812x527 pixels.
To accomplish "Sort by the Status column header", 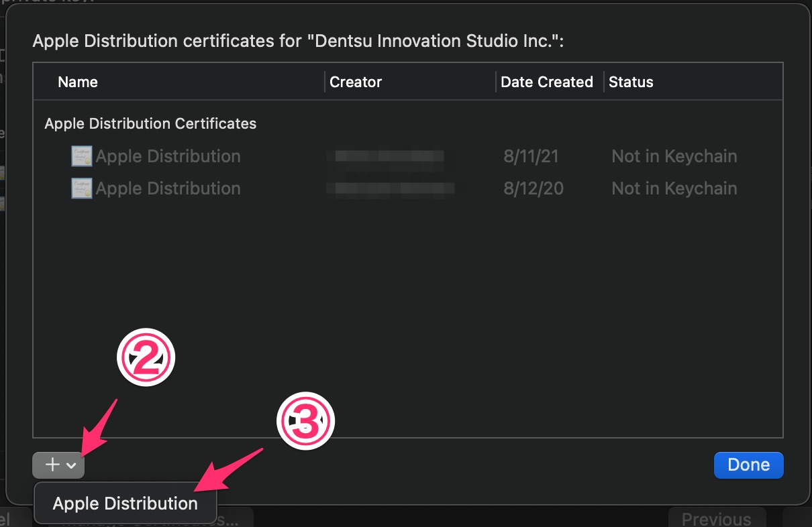I will click(x=631, y=82).
